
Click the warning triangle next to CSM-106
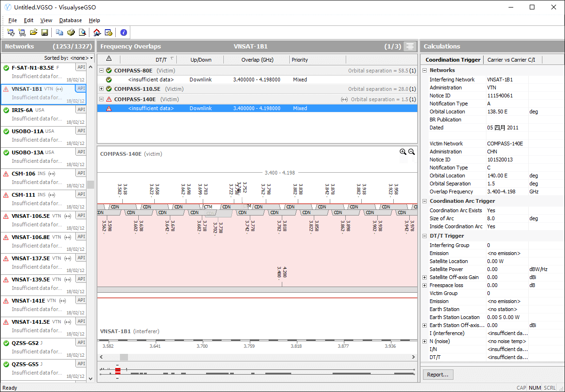[6, 174]
